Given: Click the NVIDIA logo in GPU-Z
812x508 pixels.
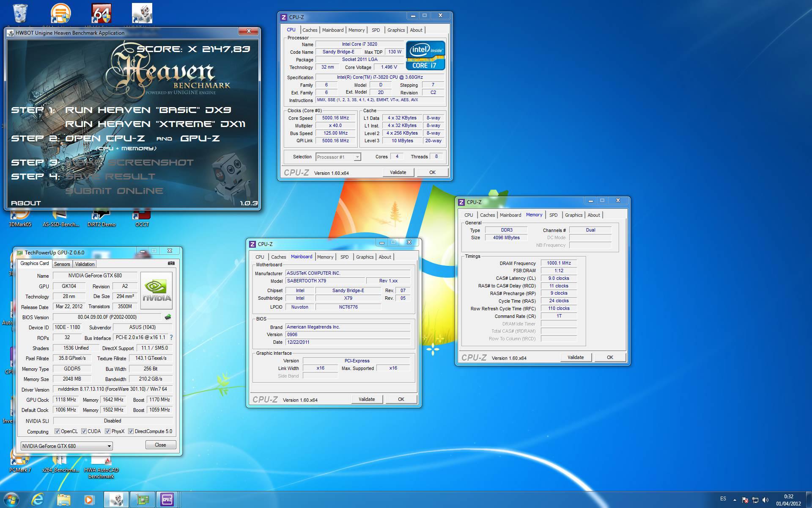Looking at the screenshot, I should (x=156, y=290).
